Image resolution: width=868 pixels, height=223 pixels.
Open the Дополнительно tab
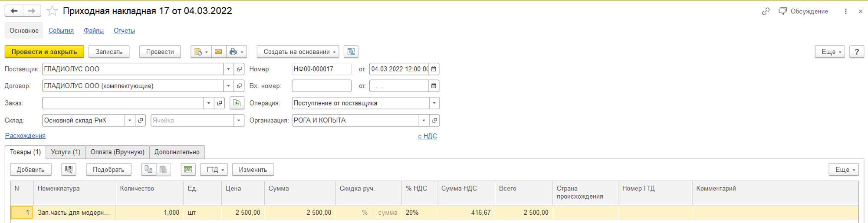click(177, 152)
